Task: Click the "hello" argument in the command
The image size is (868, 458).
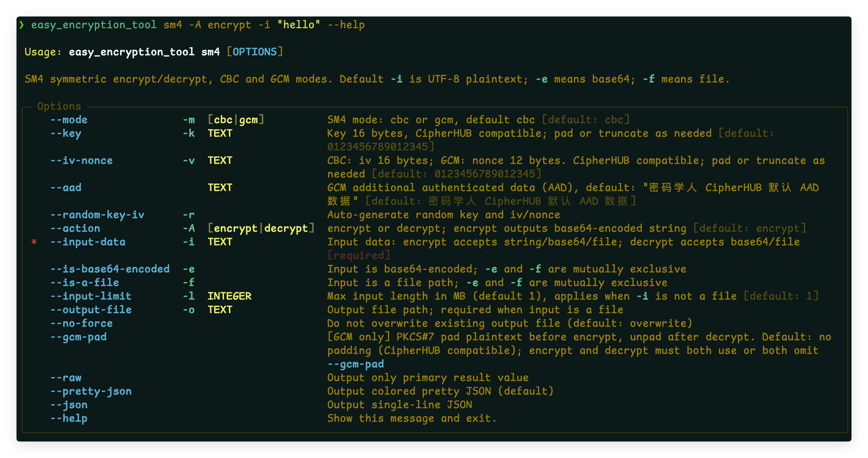Action: click(298, 24)
